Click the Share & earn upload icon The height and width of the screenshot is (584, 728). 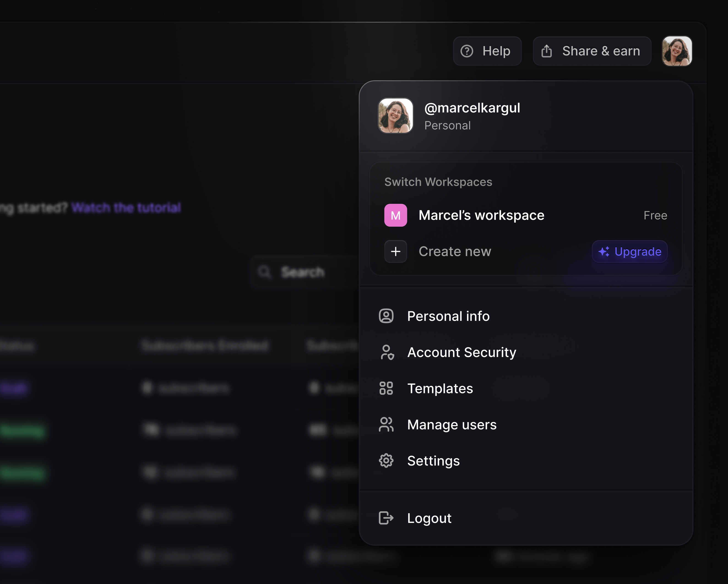click(546, 51)
